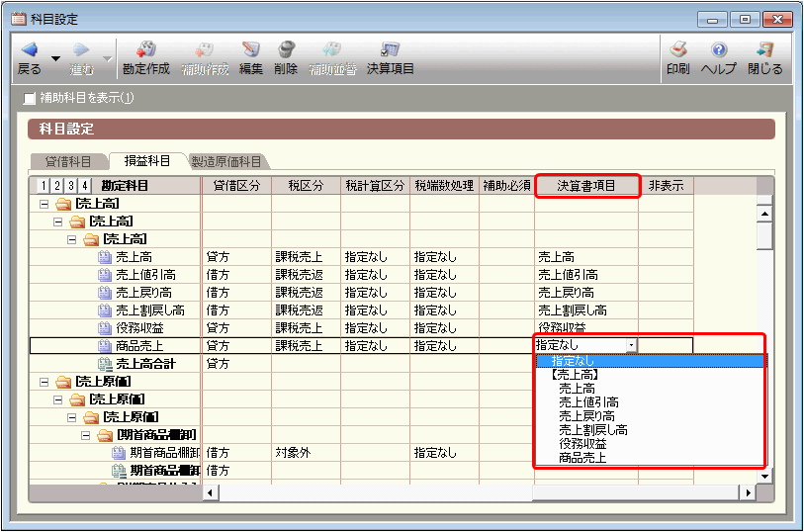Click the 削除 (Delete) toolbar icon

[x=286, y=57]
